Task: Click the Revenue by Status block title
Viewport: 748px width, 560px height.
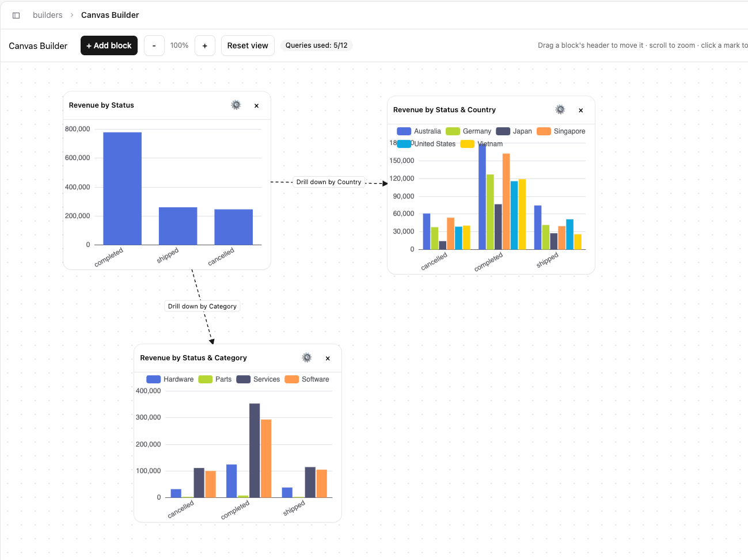Action: [x=101, y=105]
